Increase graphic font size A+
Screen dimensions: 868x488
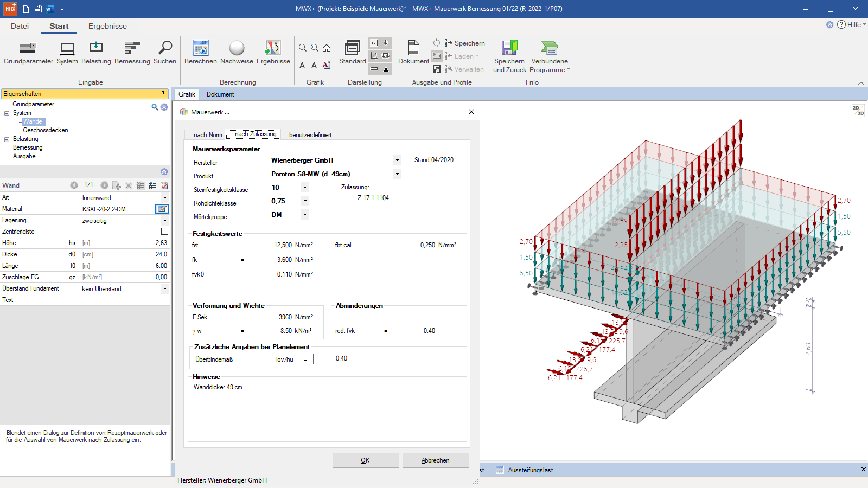pos(303,65)
